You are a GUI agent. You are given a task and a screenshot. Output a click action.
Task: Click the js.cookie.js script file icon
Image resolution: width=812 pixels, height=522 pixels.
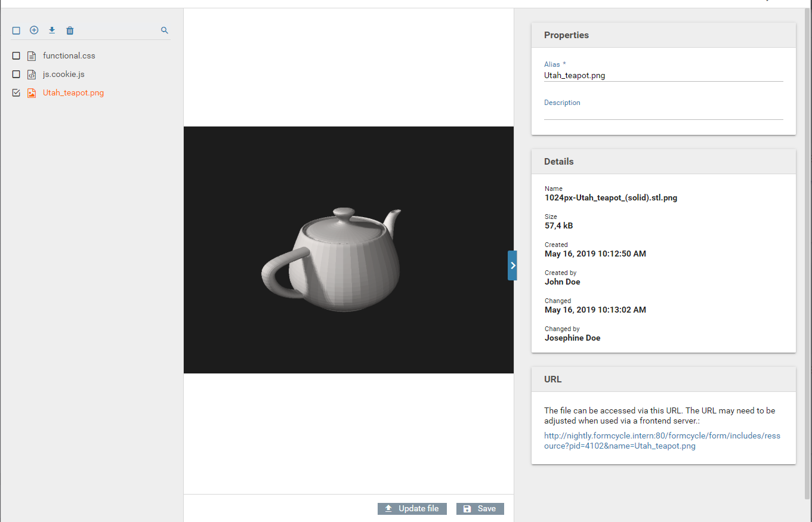32,75
